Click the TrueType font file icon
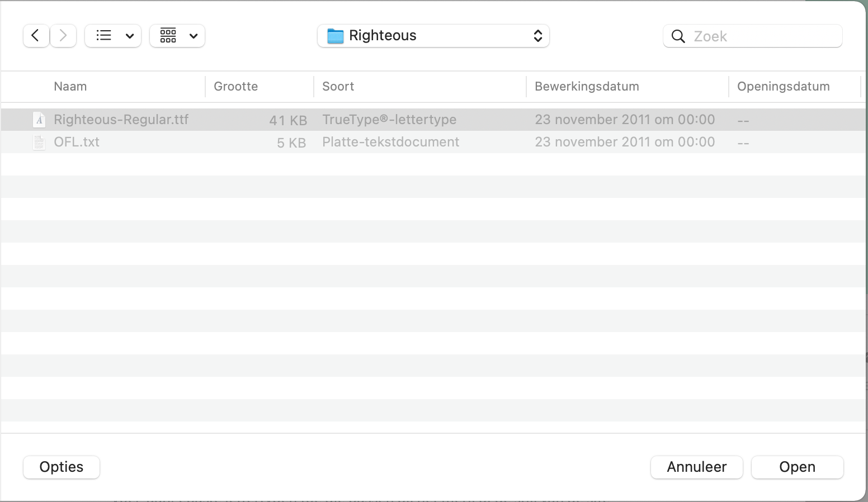This screenshot has height=502, width=868. [38, 120]
